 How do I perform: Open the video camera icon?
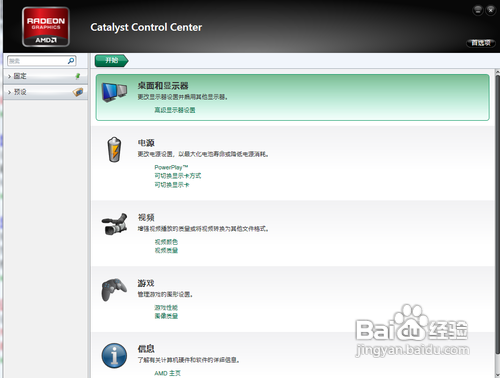click(114, 224)
